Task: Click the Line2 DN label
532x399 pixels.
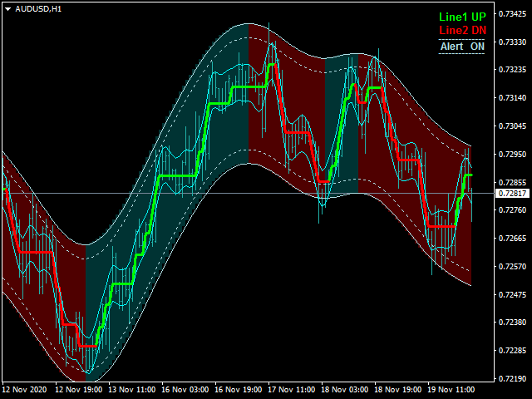Action: pyautogui.click(x=462, y=30)
